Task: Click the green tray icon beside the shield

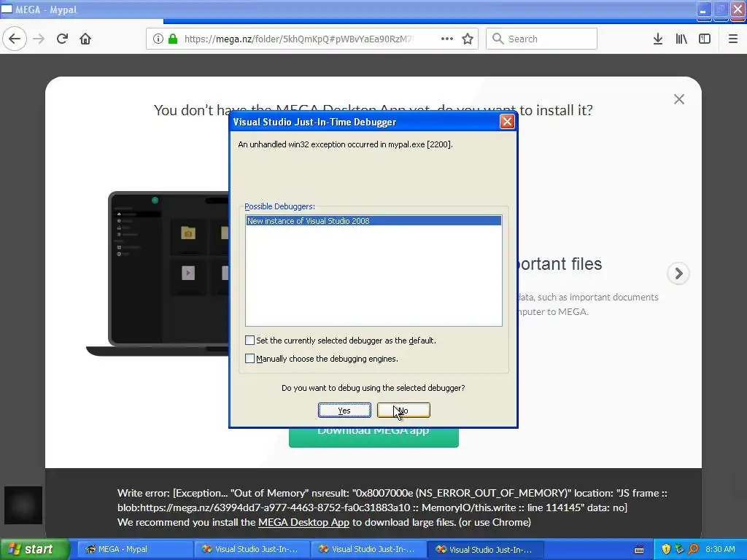Action: [679, 549]
